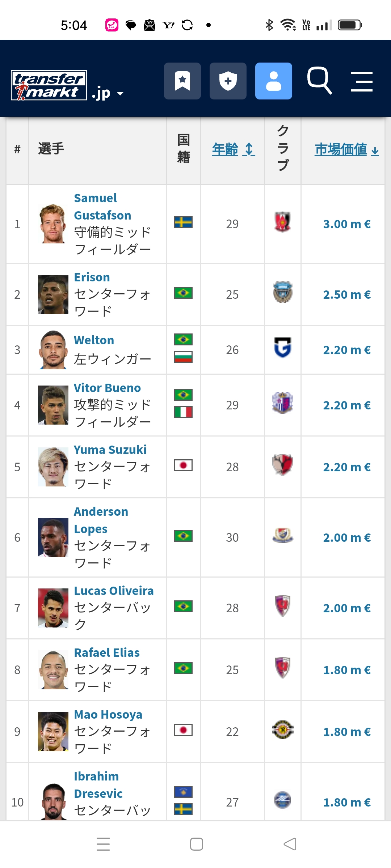Click Mao Hosoya's club crest
391x868 pixels.
(283, 729)
